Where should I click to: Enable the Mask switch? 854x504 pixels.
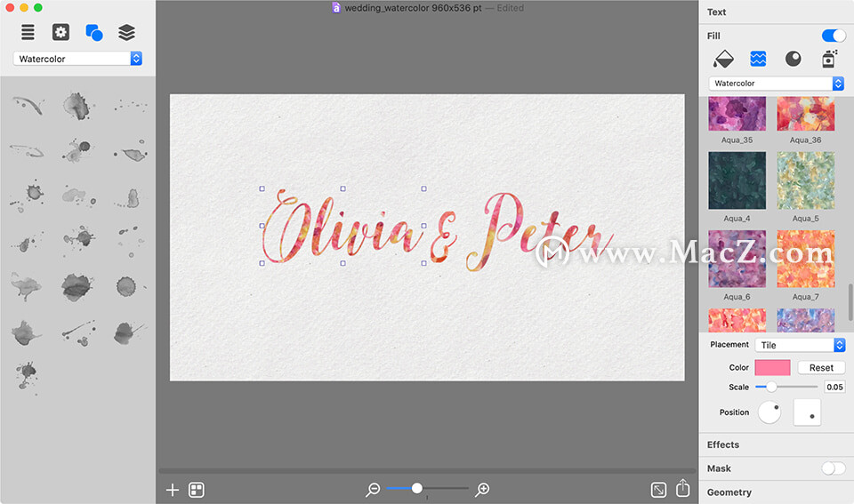[834, 468]
